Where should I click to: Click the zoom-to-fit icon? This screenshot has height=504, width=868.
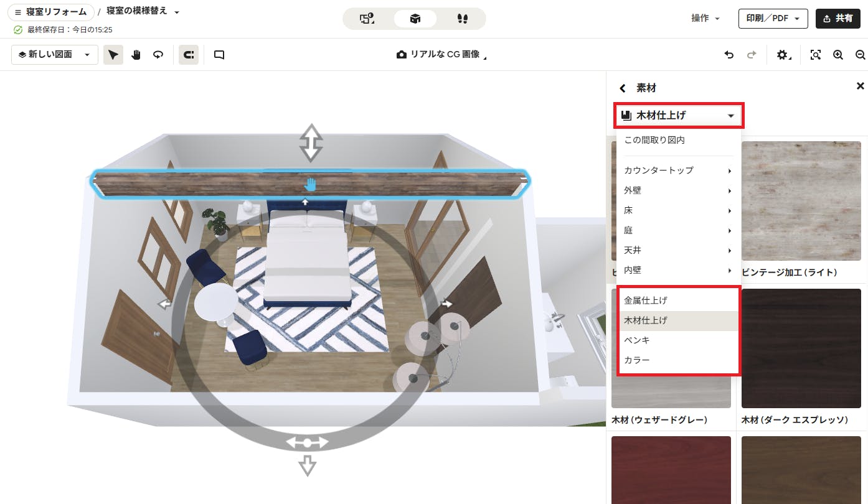(815, 55)
